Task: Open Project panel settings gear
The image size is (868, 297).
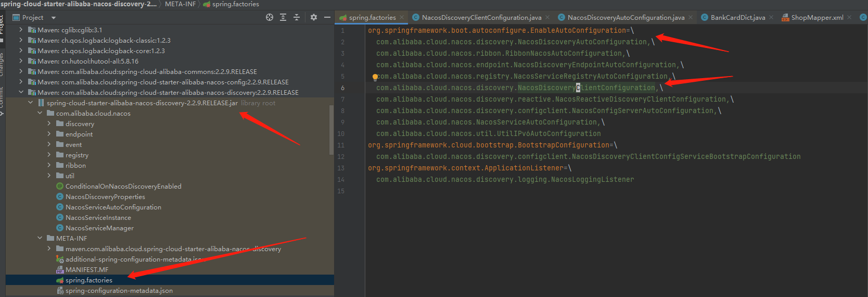Action: point(314,17)
